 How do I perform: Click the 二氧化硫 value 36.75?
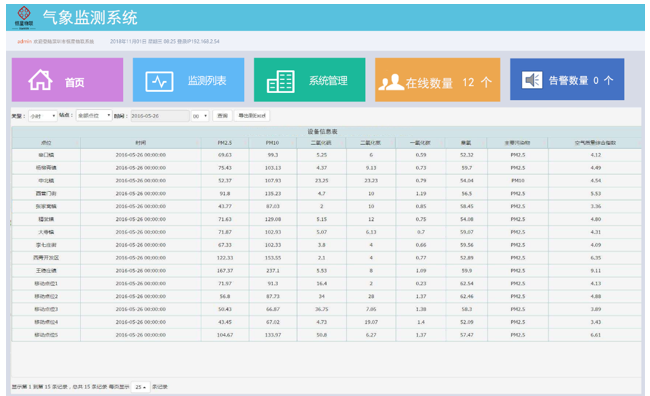[x=321, y=309]
